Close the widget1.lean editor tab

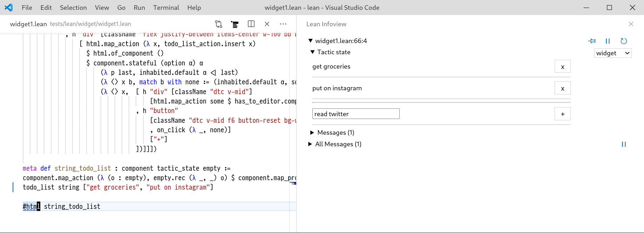(x=267, y=24)
